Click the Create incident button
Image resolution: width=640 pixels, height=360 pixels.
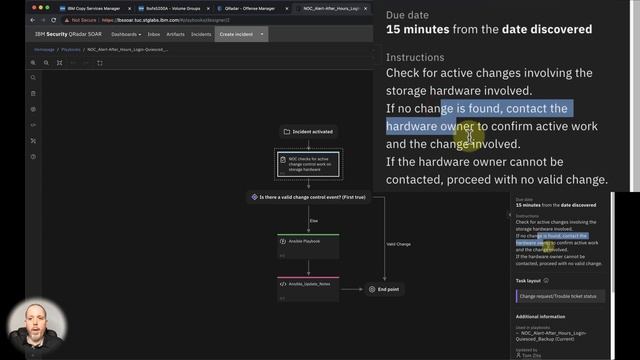236,34
